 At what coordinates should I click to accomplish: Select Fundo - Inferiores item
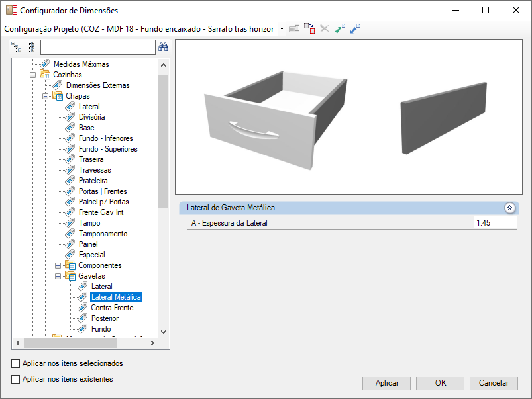pos(105,138)
